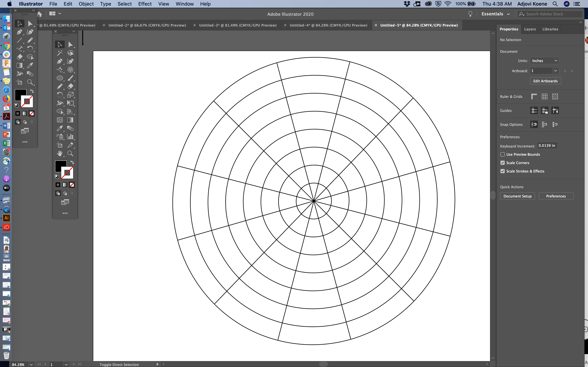Enable Use Preview Bounds checkbox
Screen dimensions: 588x367
click(x=502, y=154)
